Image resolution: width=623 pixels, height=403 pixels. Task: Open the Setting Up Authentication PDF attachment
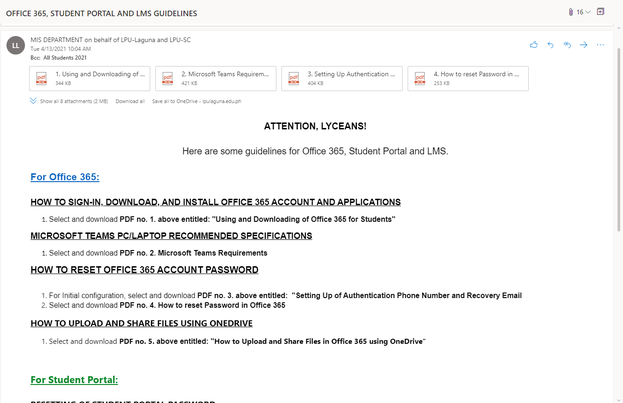[343, 78]
